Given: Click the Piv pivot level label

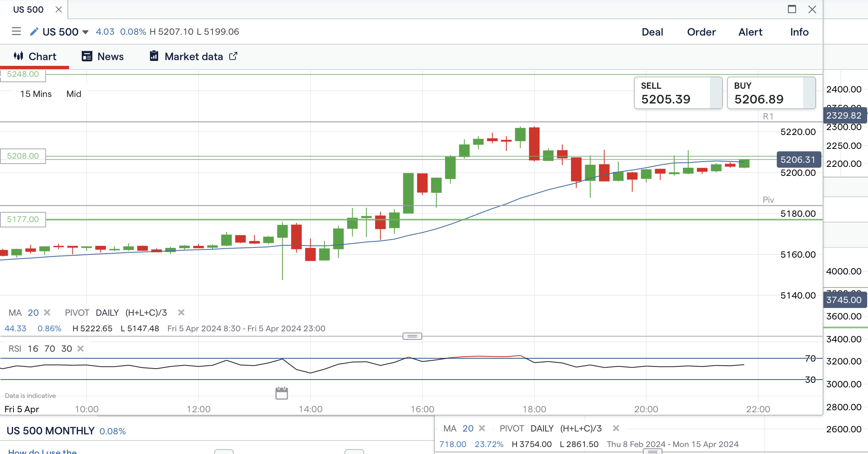Looking at the screenshot, I should (768, 200).
